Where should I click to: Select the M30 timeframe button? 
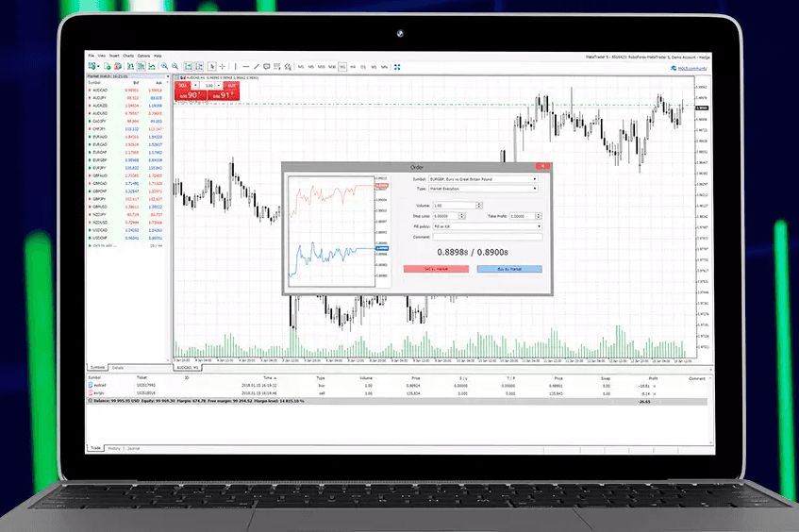point(332,67)
